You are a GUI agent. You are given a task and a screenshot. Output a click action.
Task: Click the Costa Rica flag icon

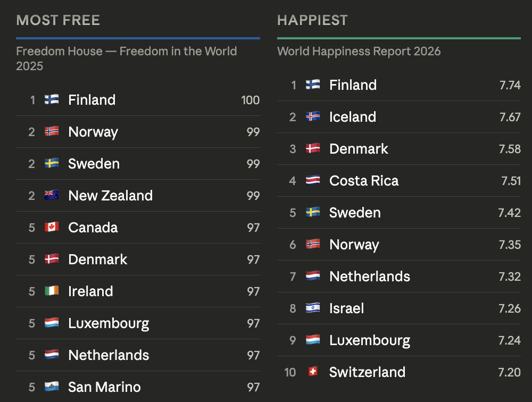coord(313,180)
